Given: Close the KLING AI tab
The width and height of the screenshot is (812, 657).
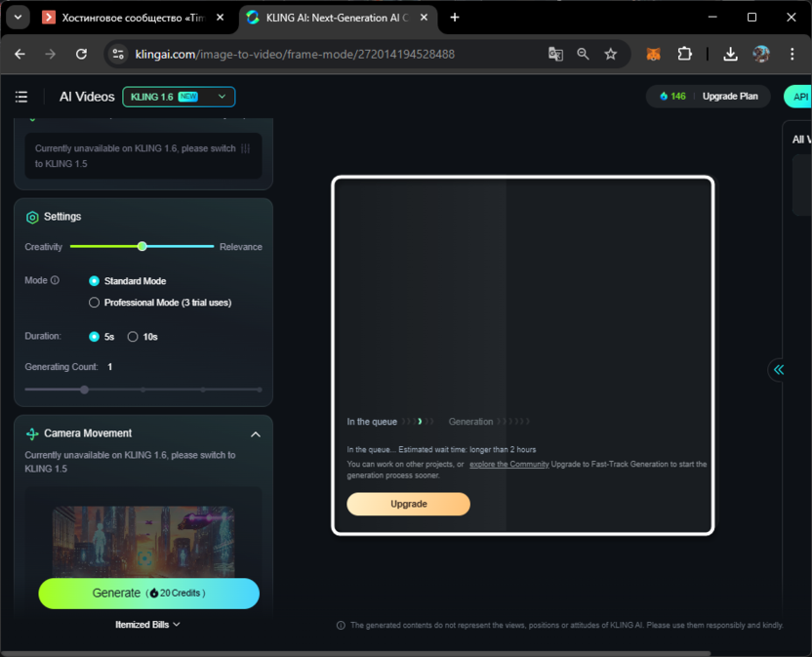Looking at the screenshot, I should pyautogui.click(x=424, y=18).
